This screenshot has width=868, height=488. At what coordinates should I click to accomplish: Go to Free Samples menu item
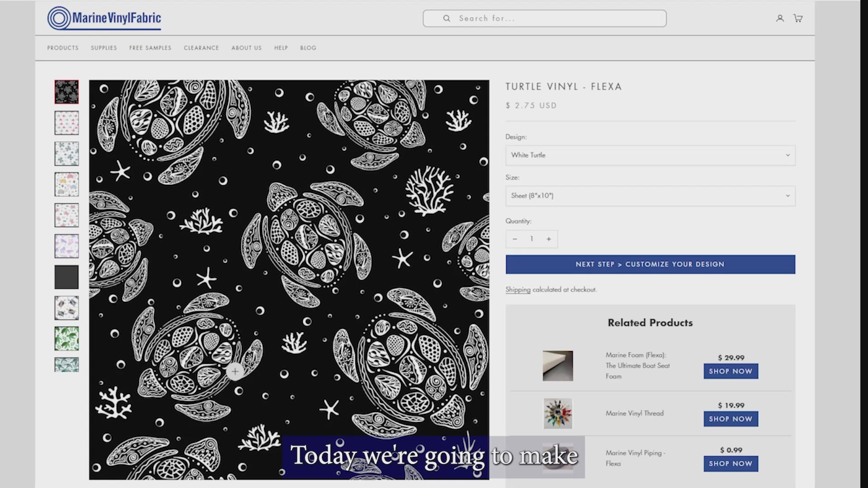pos(150,48)
